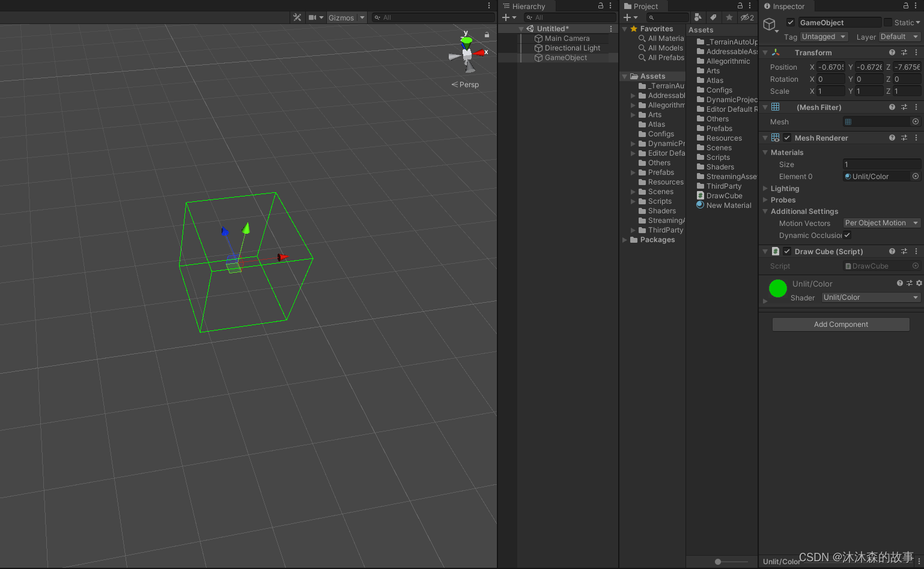Focus the Scene view search field
924x569 pixels.
433,17
